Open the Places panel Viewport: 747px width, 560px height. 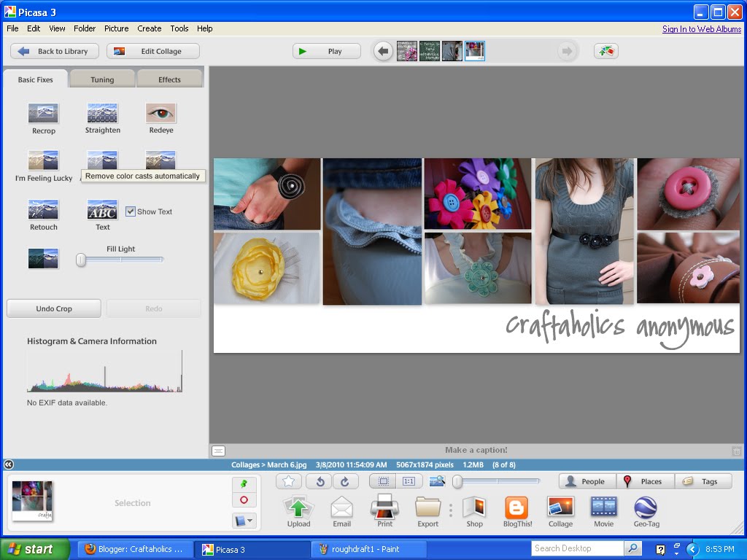(646, 481)
